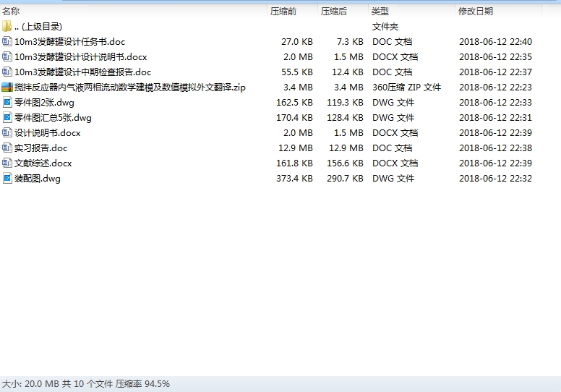Click the date 2018-06-12 22:40
The width and height of the screenshot is (561, 392).
(495, 41)
